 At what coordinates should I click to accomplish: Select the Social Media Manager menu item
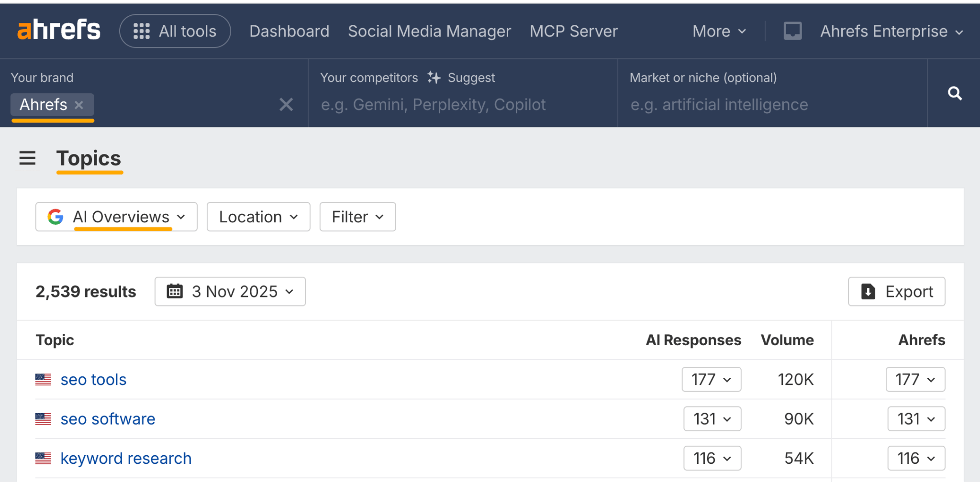(x=429, y=31)
